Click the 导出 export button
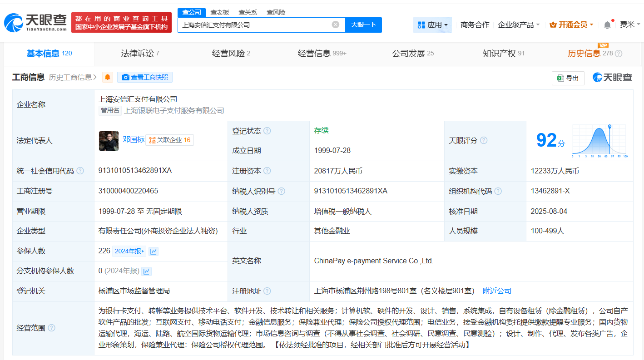This screenshot has height=360, width=644. click(x=568, y=78)
